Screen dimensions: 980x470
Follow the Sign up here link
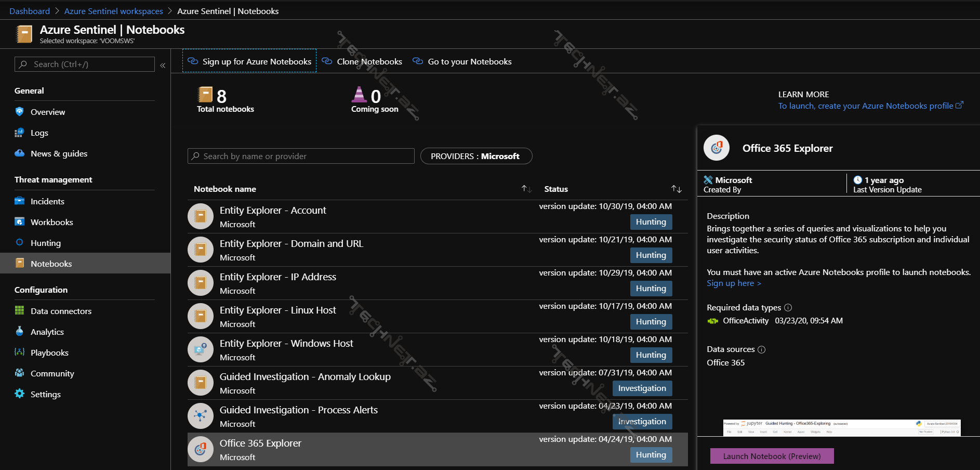[733, 283]
